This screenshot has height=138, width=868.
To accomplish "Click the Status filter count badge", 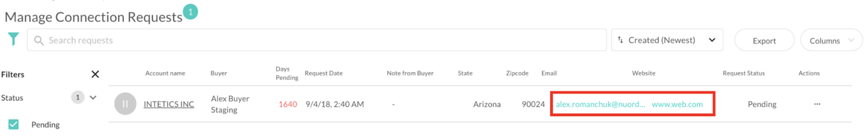I will (x=78, y=98).
